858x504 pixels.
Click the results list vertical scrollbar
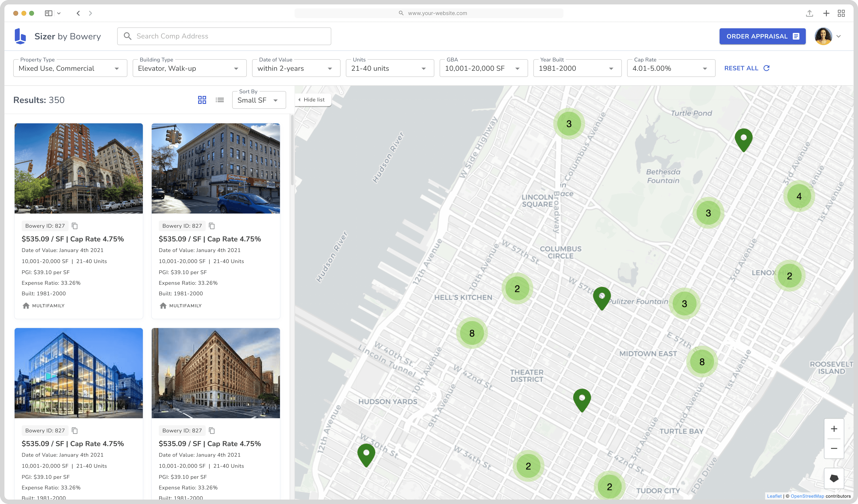point(292,150)
